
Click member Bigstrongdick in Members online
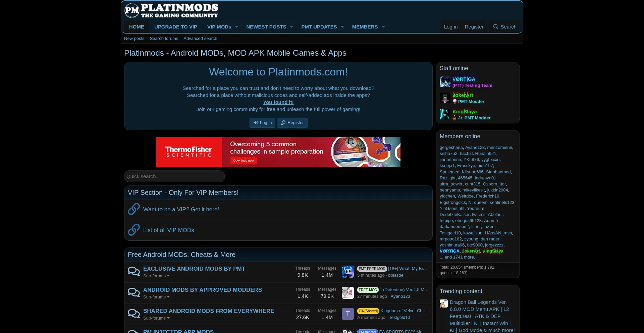[x=453, y=203]
